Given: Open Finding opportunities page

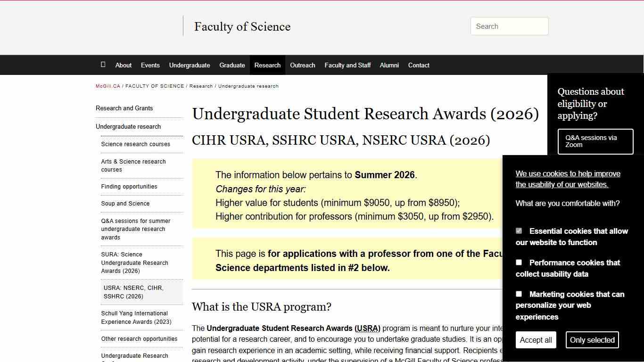Looking at the screenshot, I should [129, 186].
